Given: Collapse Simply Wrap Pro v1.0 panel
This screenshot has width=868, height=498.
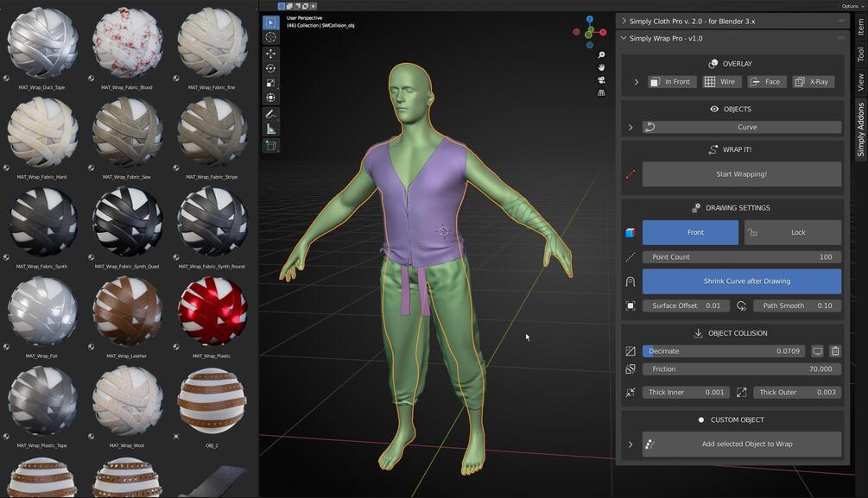Looking at the screenshot, I should pos(624,38).
